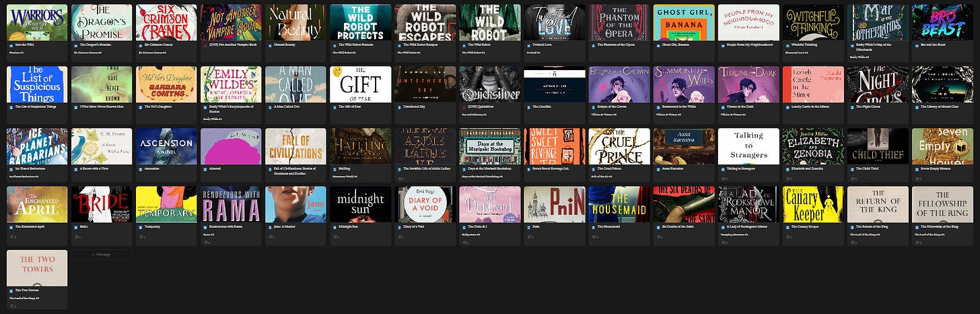This screenshot has width=980, height=314.
Task: Open The Canary Keeper cover
Action: pos(813,204)
